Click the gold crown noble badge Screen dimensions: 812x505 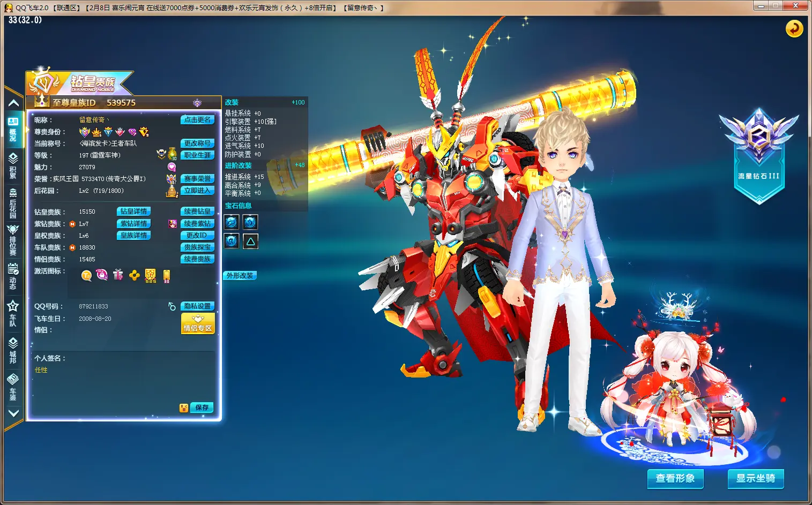point(96,132)
